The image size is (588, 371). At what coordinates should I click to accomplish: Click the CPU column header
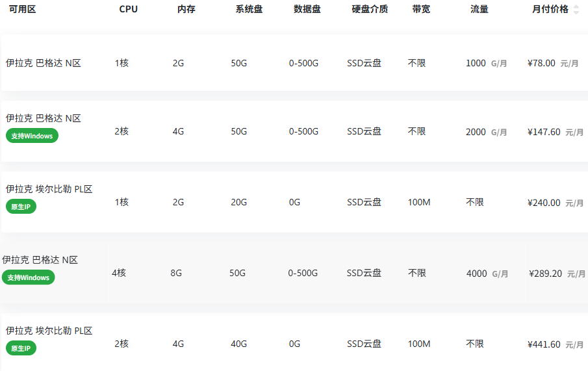coord(129,9)
